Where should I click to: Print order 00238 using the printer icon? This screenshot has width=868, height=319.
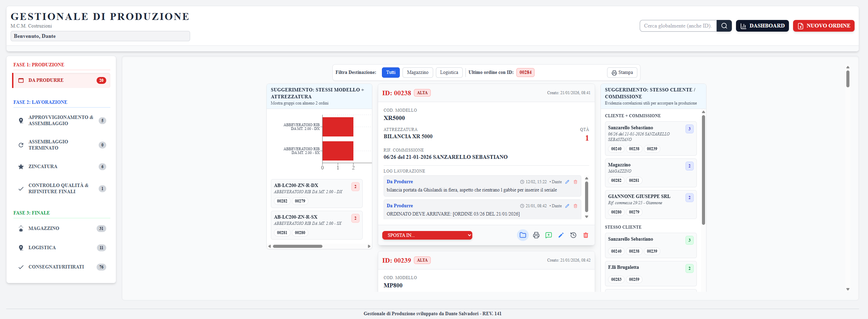click(536, 235)
